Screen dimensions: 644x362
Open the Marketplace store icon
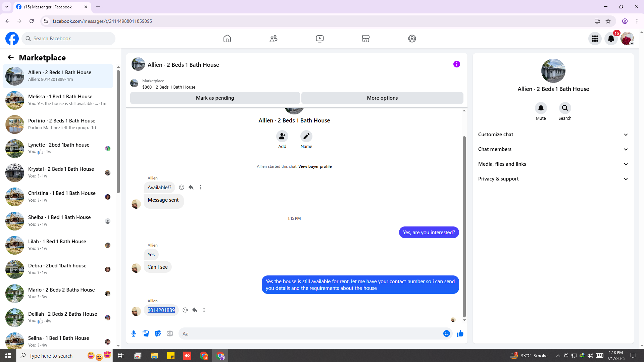366,39
